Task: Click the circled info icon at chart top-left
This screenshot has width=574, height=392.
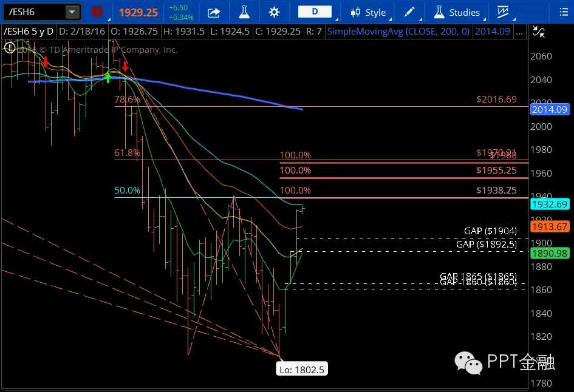Action: 10,47
